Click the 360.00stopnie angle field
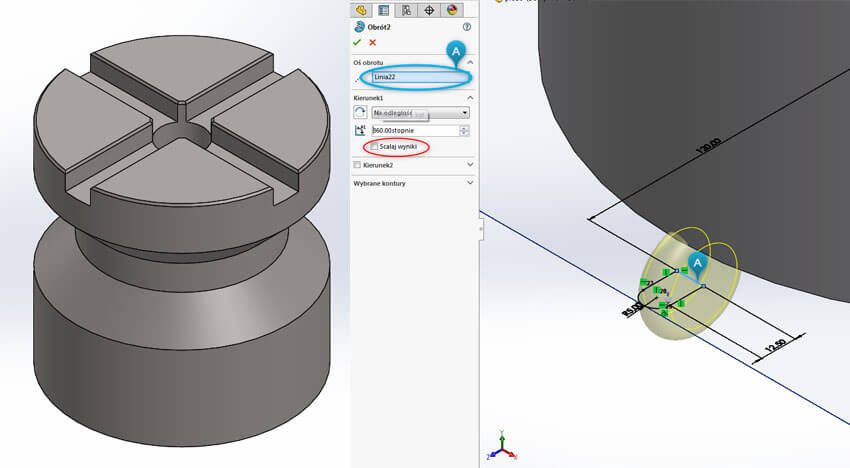 point(415,131)
